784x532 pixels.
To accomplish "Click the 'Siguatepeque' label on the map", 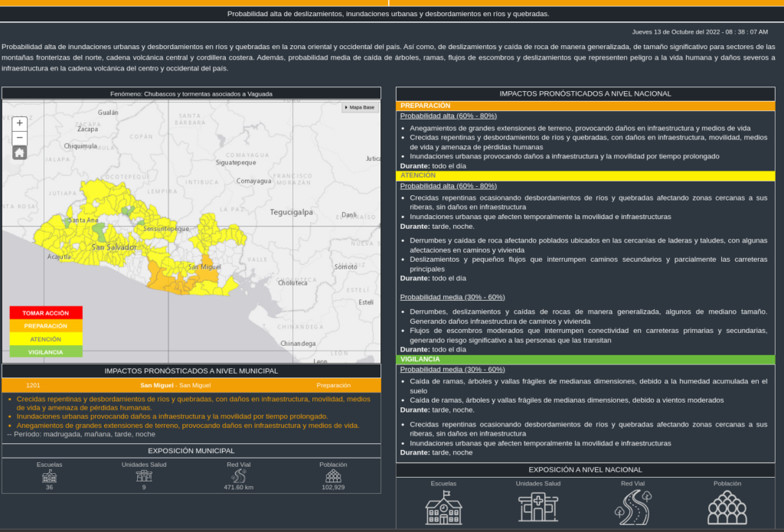I will [236, 162].
